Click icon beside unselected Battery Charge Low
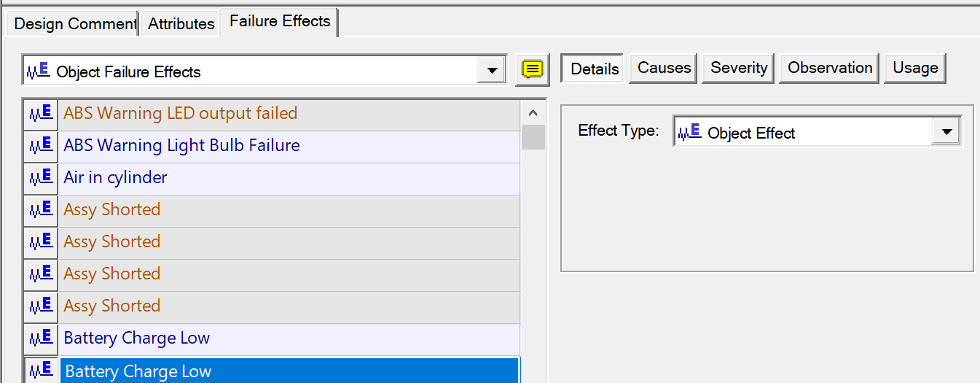Viewport: 980px width, 383px height. coord(40,338)
